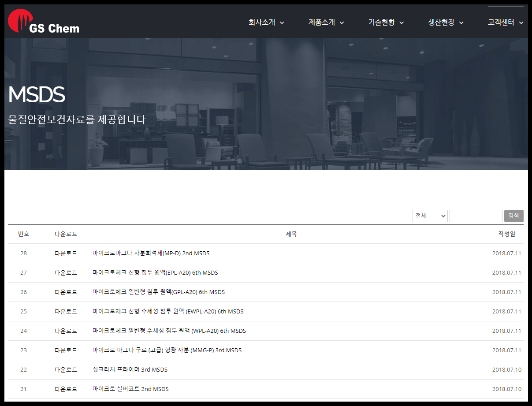Viewport: 532px width, 406px height.
Task: Download file for row number 23
Action: (x=66, y=350)
